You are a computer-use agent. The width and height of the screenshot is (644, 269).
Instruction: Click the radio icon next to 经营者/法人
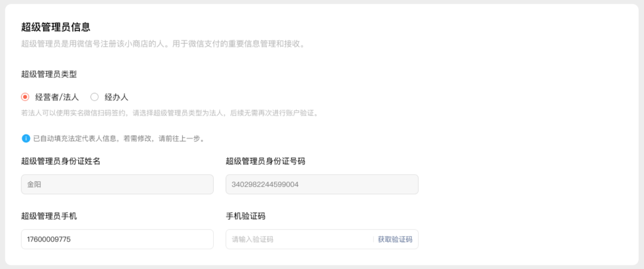click(x=25, y=97)
